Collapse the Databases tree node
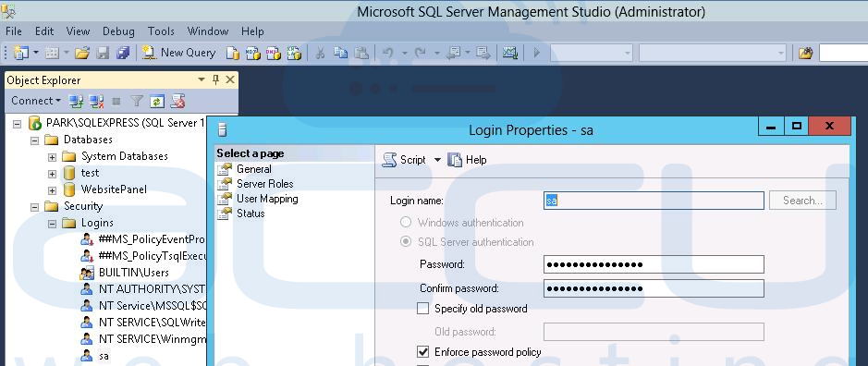 (35, 140)
